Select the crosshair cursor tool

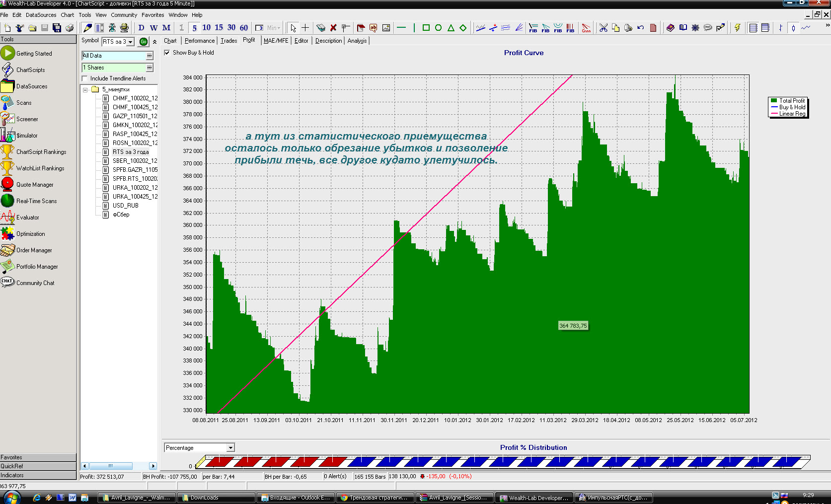coord(305,28)
